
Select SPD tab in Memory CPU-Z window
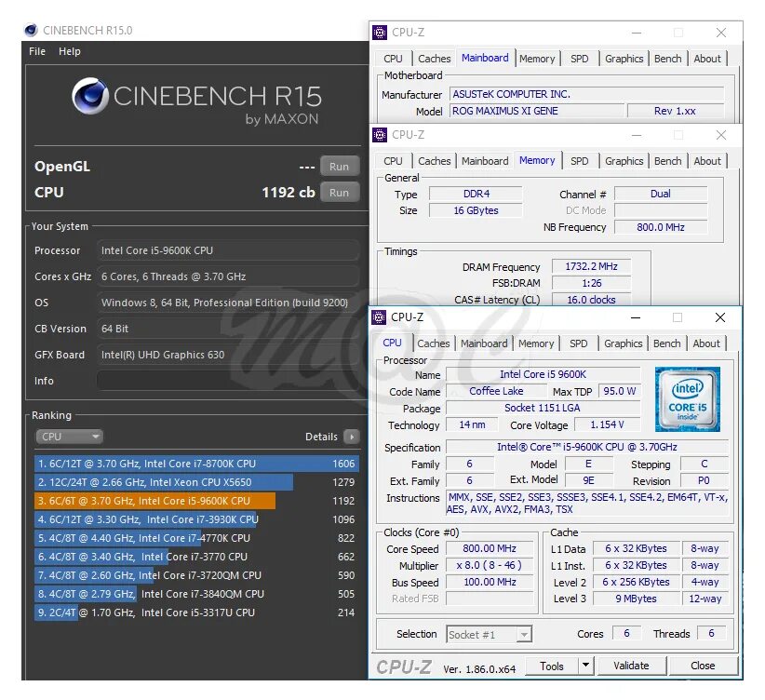click(x=579, y=161)
